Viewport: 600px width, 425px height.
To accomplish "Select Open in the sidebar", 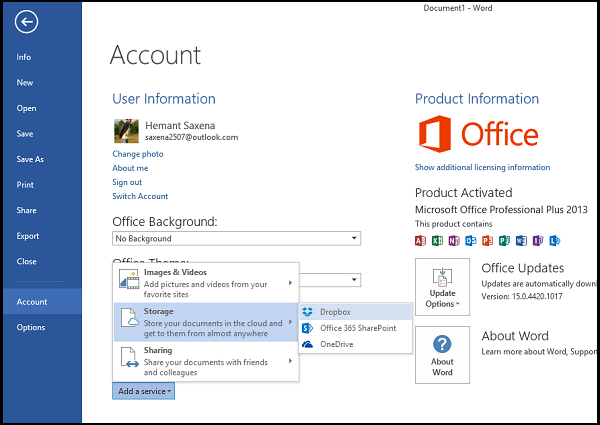I will (26, 108).
